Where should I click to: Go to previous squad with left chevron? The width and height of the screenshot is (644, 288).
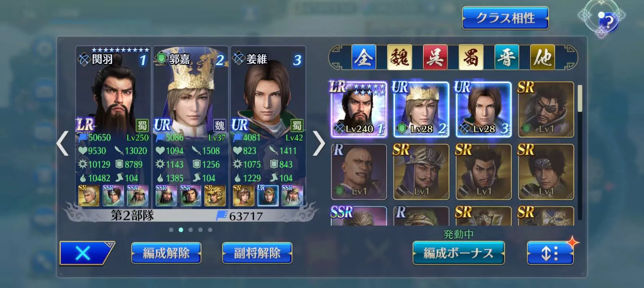pos(63,143)
